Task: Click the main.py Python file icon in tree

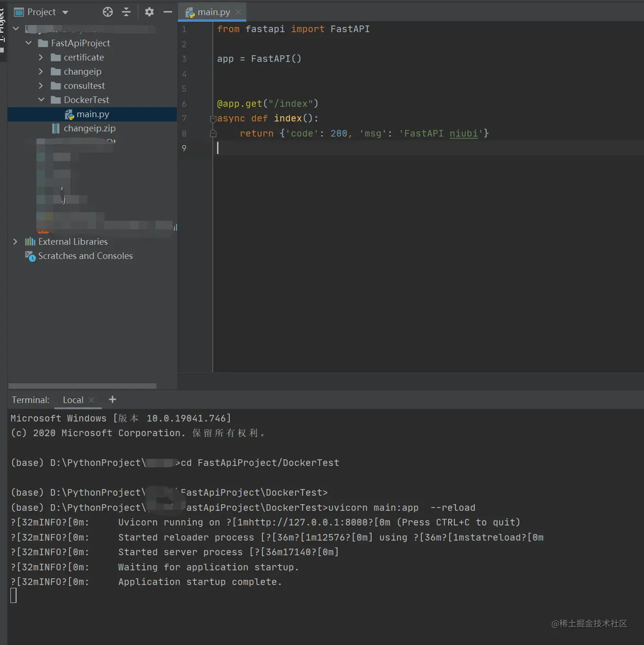Action: [69, 114]
